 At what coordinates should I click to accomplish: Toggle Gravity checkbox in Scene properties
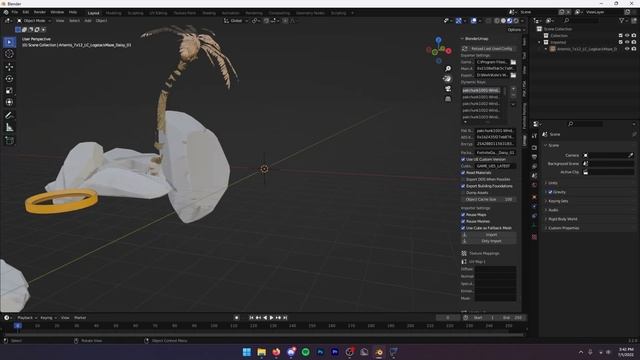[550, 192]
